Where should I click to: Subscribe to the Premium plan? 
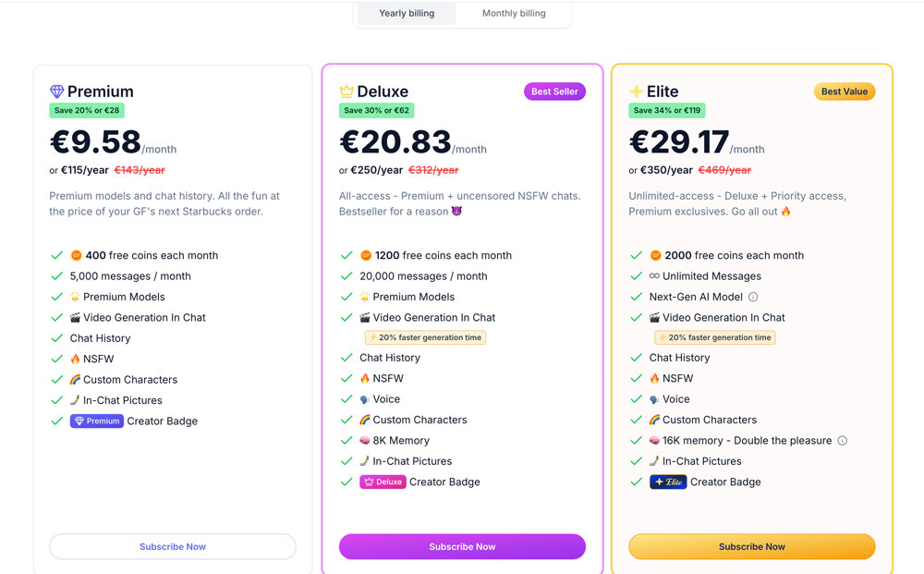pos(173,547)
